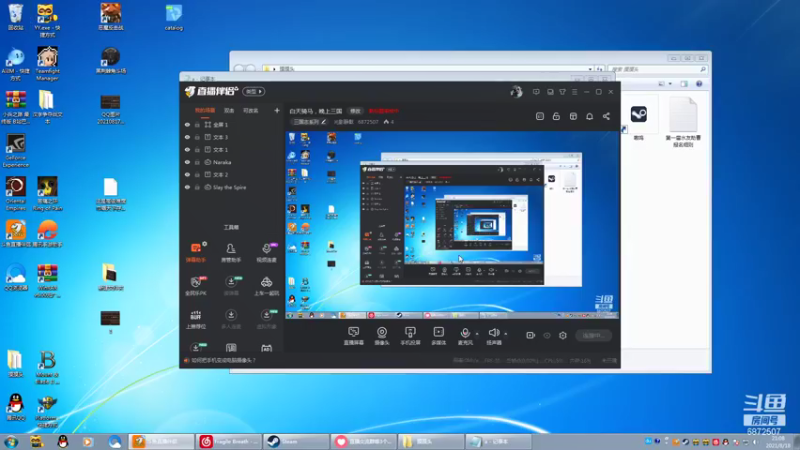Click the share icon above the preview
800x450 pixels.
[x=606, y=116]
